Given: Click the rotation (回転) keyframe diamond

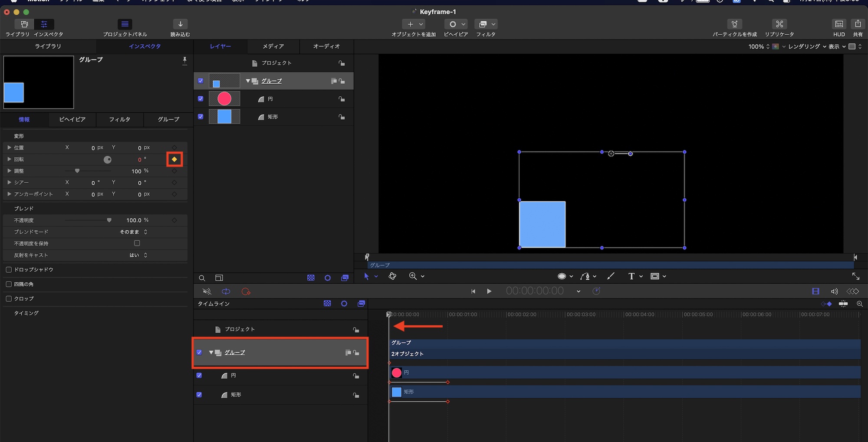Looking at the screenshot, I should [x=174, y=160].
